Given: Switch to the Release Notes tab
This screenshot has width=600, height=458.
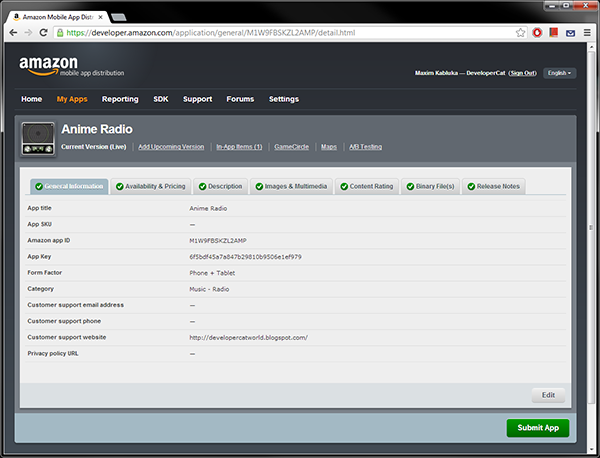Looking at the screenshot, I should point(494,186).
